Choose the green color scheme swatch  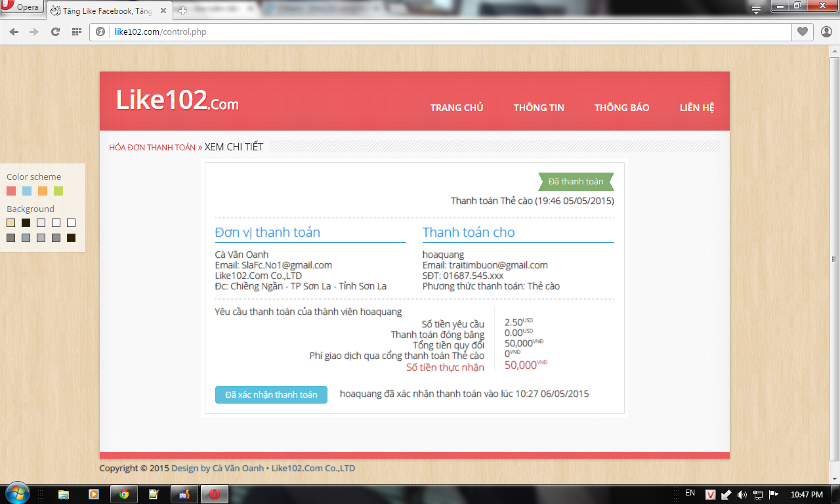pyautogui.click(x=58, y=191)
